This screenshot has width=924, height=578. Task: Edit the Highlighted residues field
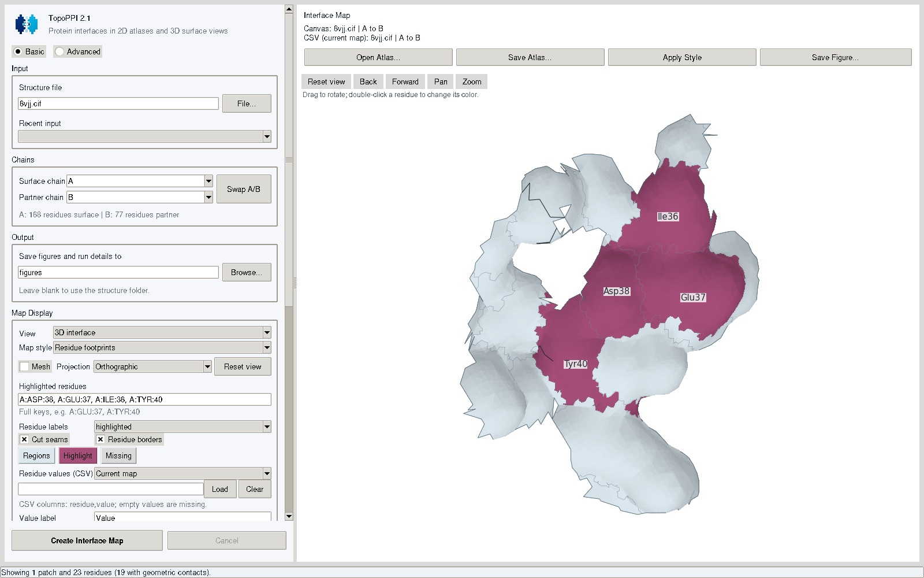click(144, 399)
